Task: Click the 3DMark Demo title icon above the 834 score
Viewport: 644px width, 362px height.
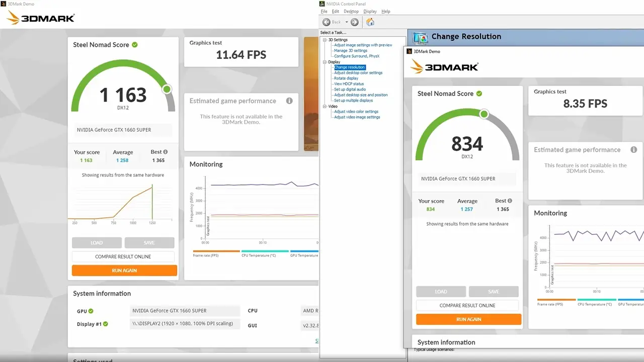Action: click(409, 51)
